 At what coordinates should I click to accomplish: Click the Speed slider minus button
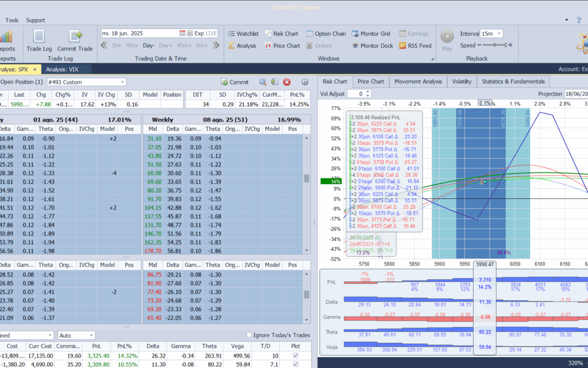click(x=479, y=45)
